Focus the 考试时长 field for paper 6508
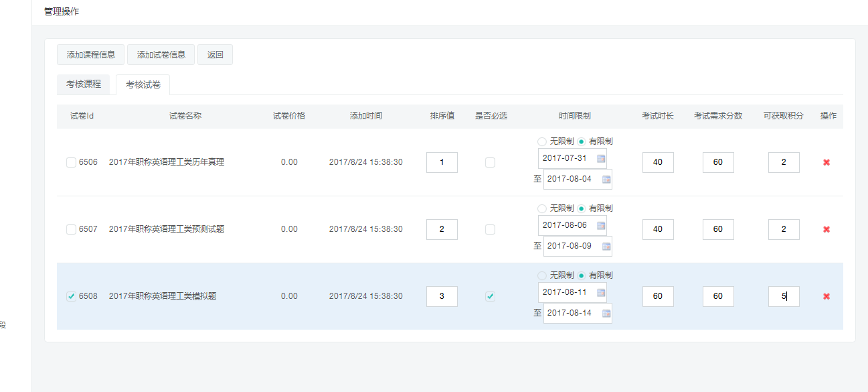The width and height of the screenshot is (868, 392). (658, 296)
